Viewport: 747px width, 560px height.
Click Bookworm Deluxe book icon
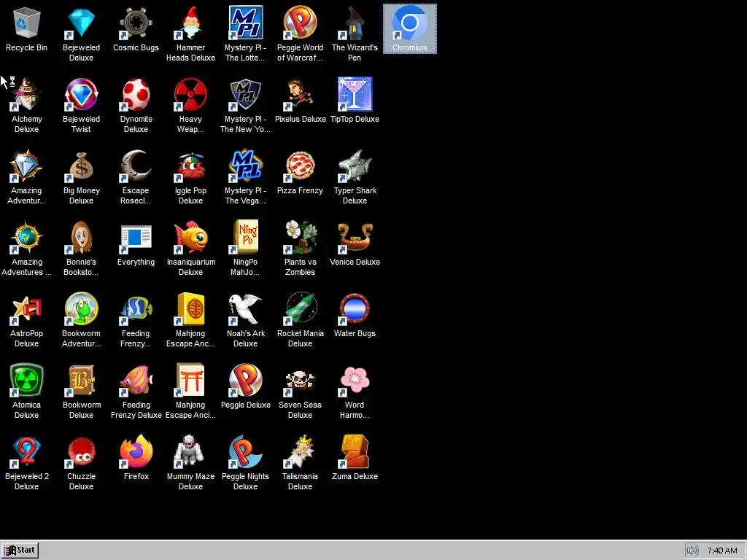82,380
